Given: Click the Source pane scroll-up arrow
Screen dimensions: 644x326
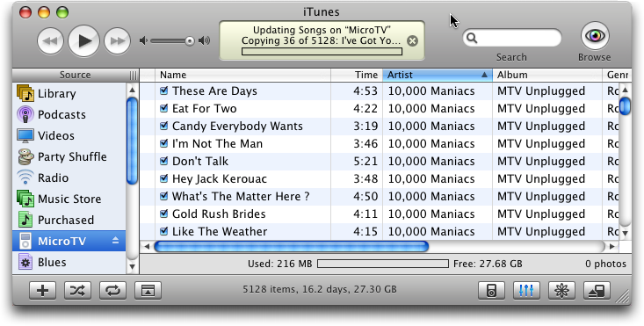Looking at the screenshot, I should click(132, 90).
